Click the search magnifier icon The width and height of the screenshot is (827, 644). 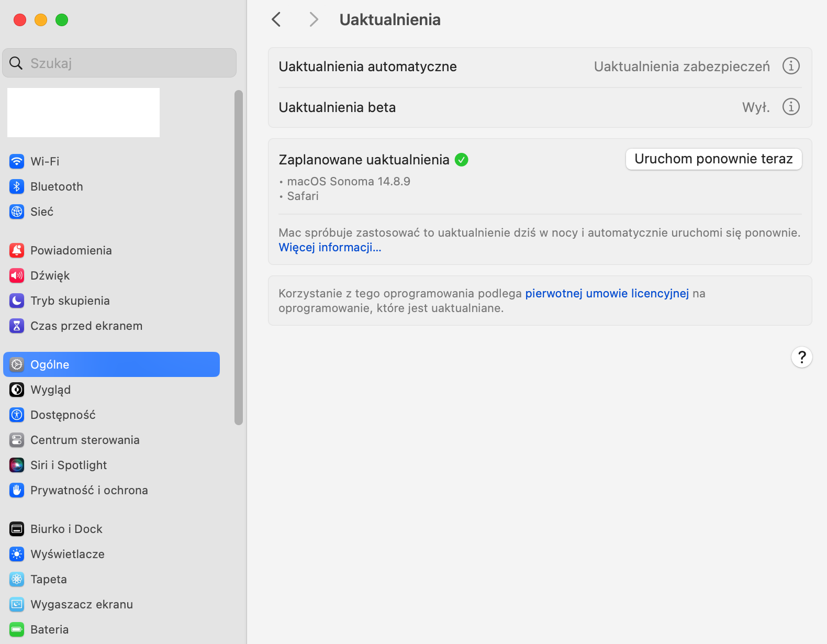click(16, 63)
